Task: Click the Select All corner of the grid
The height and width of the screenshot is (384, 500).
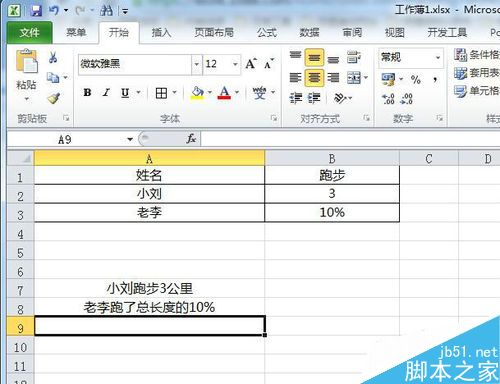Action: (20, 158)
